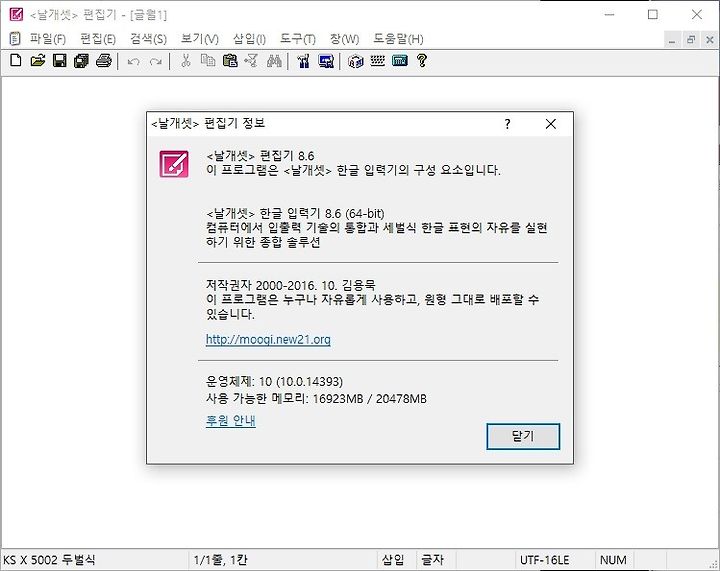Click the toolbar icon right of Paste
Screen dimensions: 720x571
point(252,61)
